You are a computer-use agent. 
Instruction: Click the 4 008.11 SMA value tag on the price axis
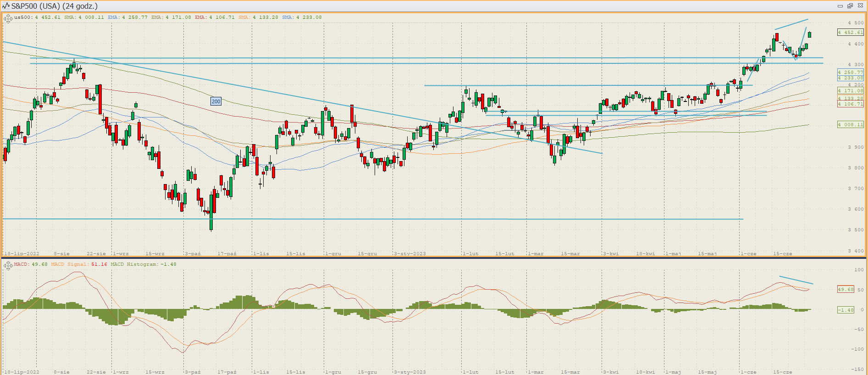click(851, 125)
